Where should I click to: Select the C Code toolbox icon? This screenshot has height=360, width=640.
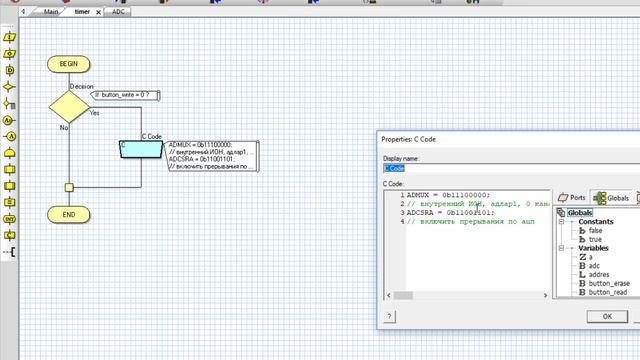(9, 236)
